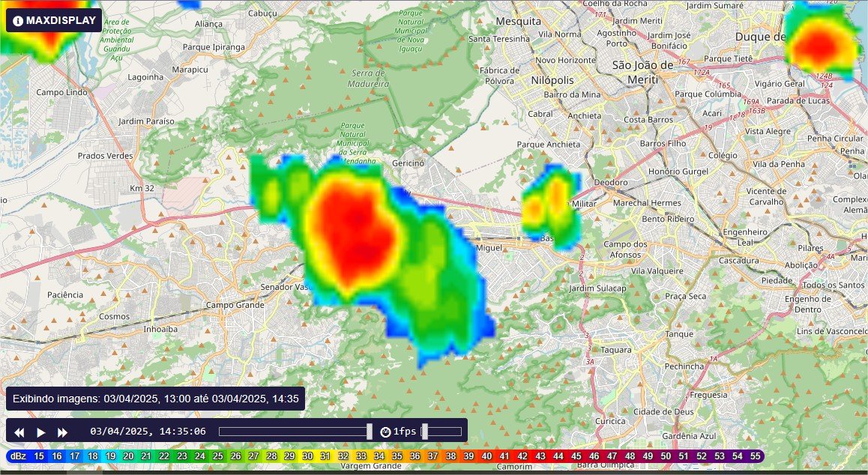Step back with the rewind button

point(19,432)
